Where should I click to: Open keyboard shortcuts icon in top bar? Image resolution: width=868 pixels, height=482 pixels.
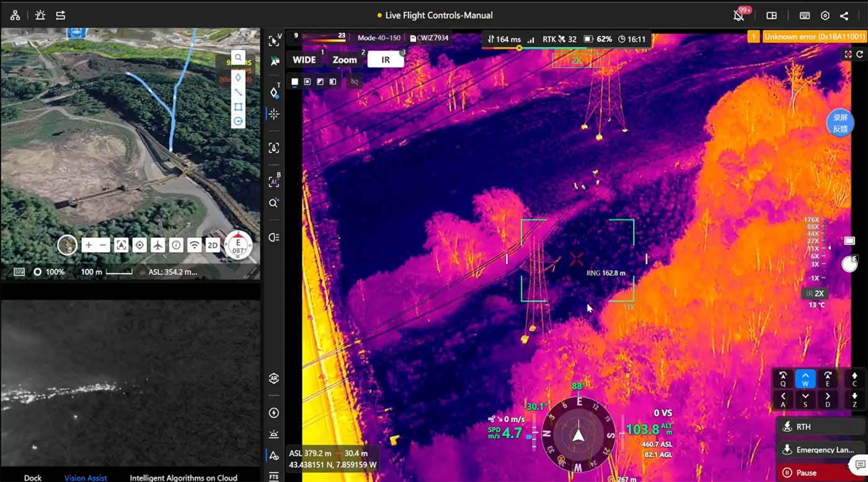[805, 15]
